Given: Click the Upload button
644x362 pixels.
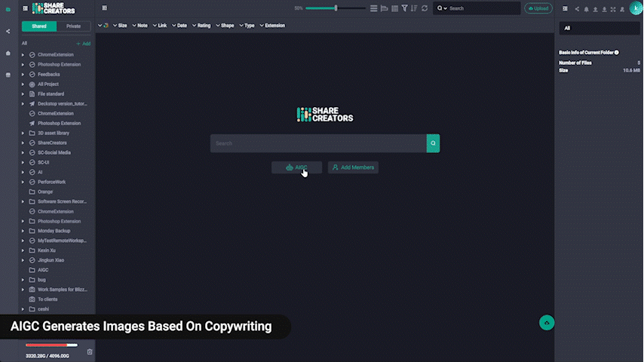Looking at the screenshot, I should 538,8.
